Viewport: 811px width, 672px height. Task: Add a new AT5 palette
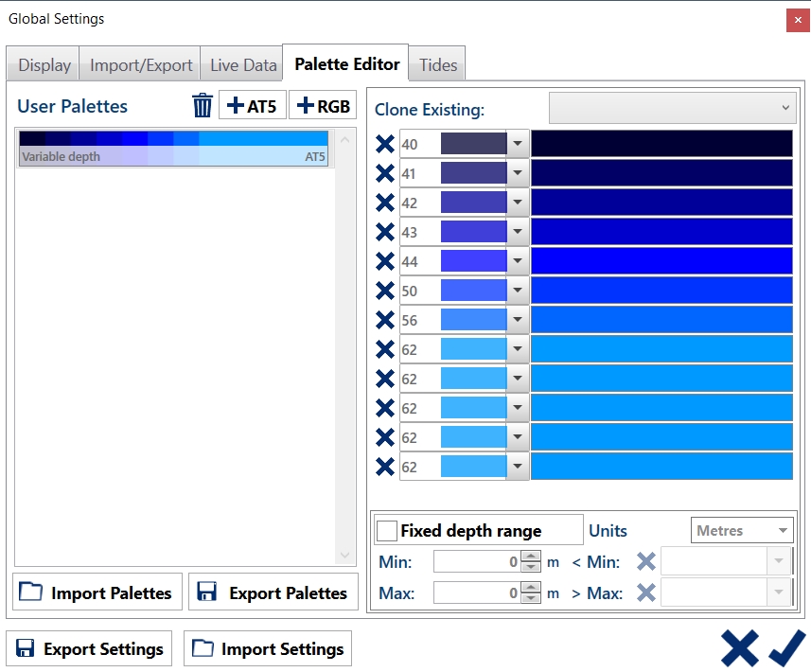tap(252, 106)
